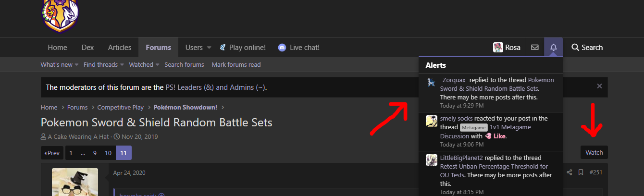Click the Smogon logo
The image size is (644, 196).
point(61,16)
